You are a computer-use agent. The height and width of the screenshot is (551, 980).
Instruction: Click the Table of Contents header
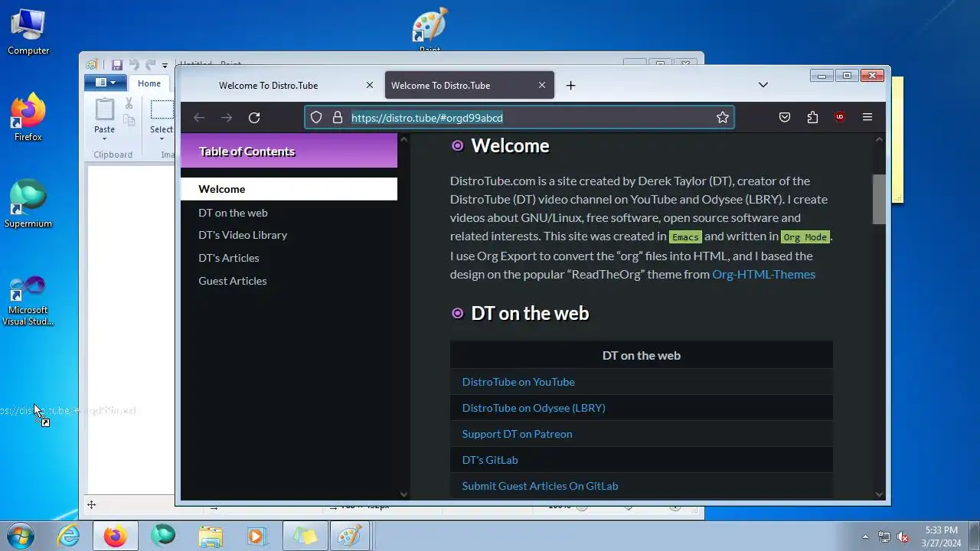(x=289, y=151)
